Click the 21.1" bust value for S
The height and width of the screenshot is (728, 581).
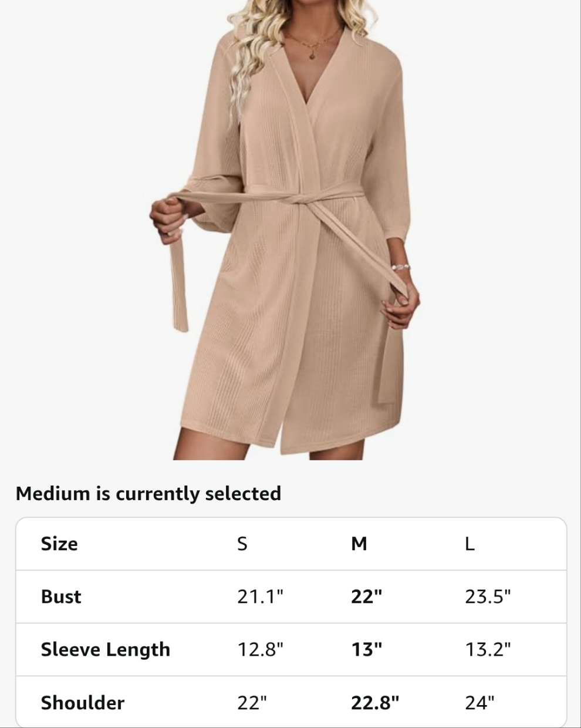click(261, 596)
